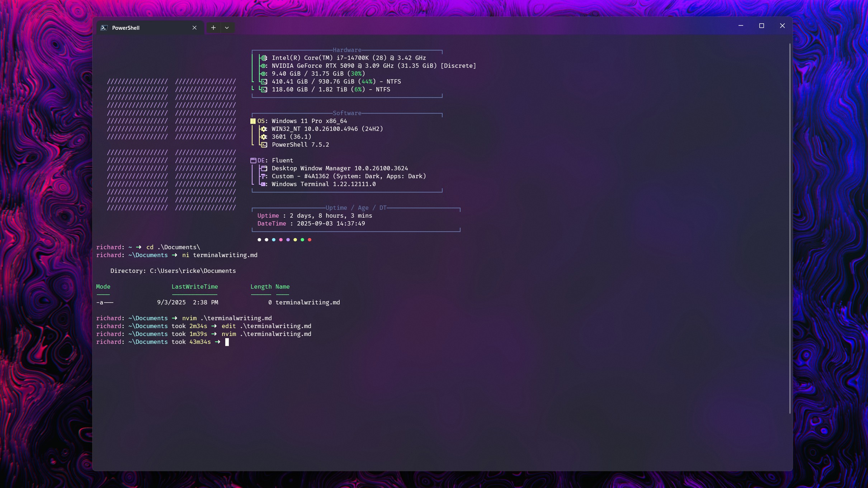Click the red color dot
Viewport: 868px width, 488px height.
pyautogui.click(x=310, y=240)
